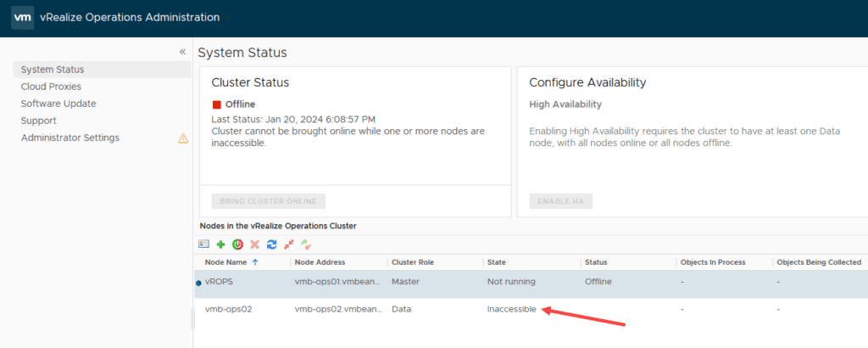Screen dimensions: 868x348
Task: Select the vmb-ops02 data node row
Action: (x=531, y=309)
